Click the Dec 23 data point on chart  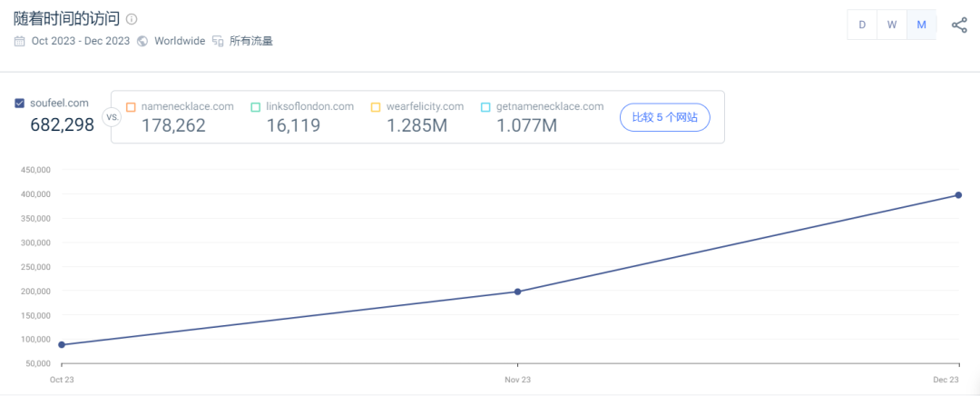(958, 195)
